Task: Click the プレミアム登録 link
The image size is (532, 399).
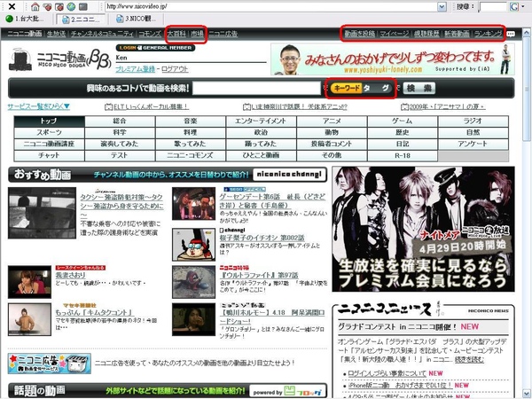Action: pyautogui.click(x=135, y=69)
